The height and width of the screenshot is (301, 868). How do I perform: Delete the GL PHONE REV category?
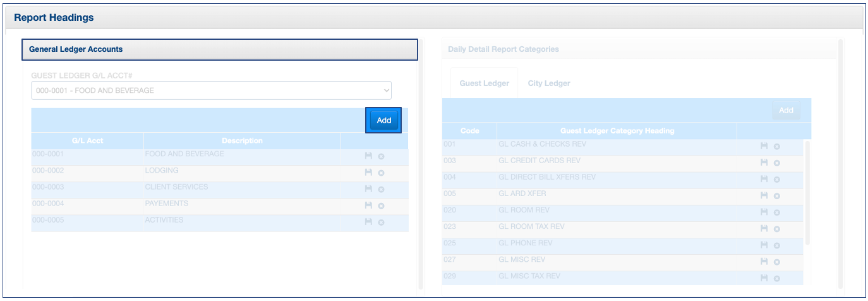click(x=776, y=245)
